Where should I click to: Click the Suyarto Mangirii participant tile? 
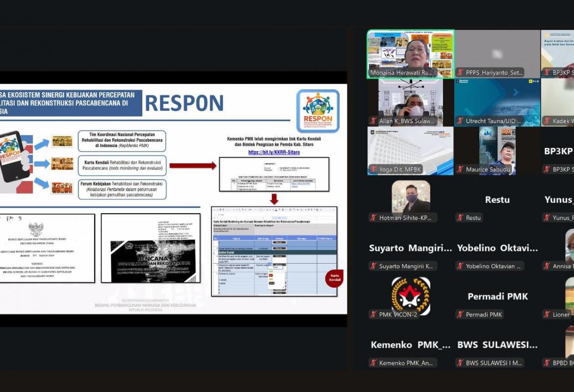pyautogui.click(x=410, y=248)
